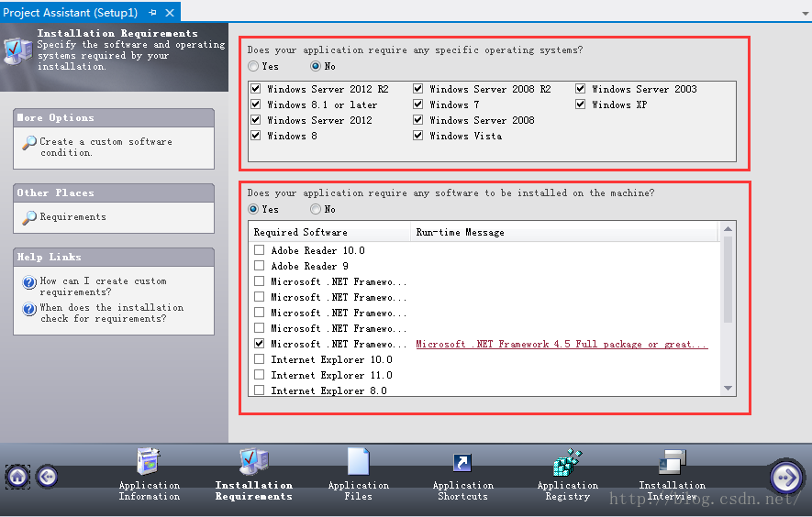
Task: Click the Run-time Message column header
Action: click(x=563, y=232)
